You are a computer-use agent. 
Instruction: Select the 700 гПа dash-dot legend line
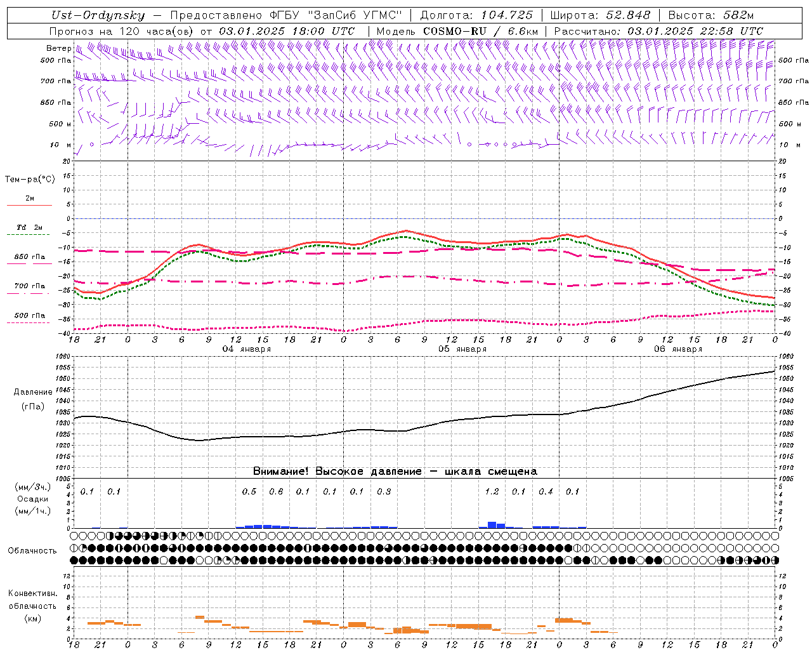click(x=29, y=293)
